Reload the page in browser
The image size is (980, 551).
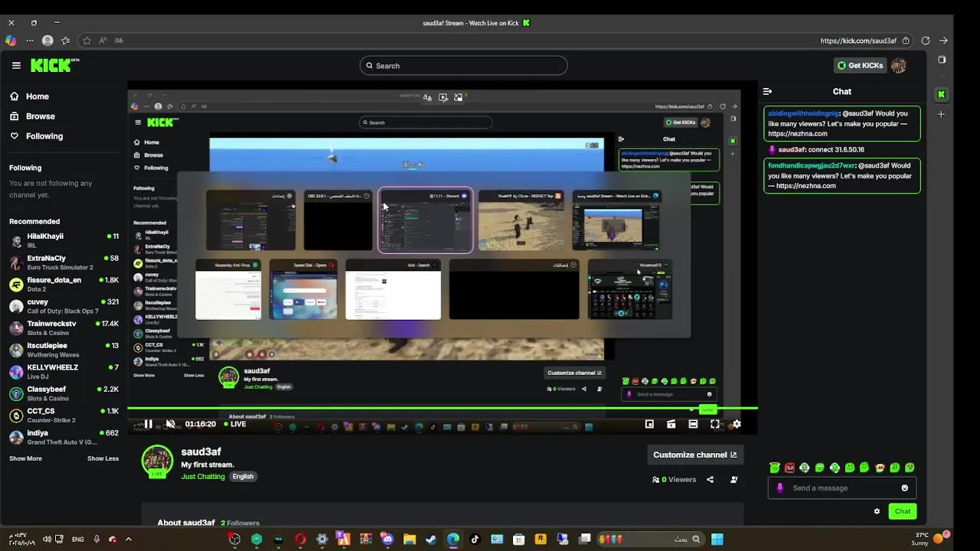(926, 41)
